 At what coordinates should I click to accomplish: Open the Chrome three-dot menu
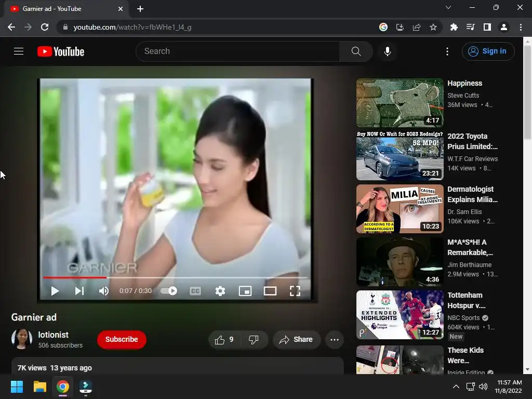pyautogui.click(x=521, y=27)
